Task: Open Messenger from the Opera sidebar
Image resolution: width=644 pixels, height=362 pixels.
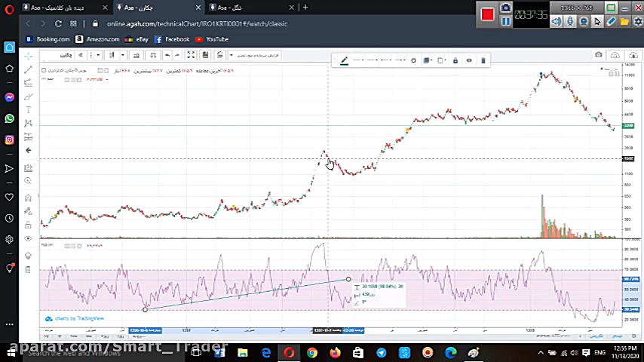Action: (x=9, y=97)
